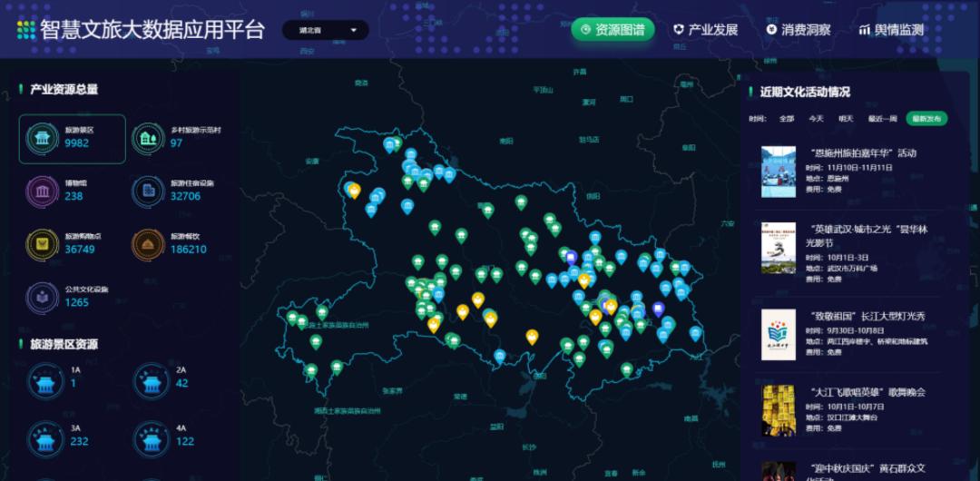Filter activities by 今天
Screen dimensions: 980x481
pos(817,119)
